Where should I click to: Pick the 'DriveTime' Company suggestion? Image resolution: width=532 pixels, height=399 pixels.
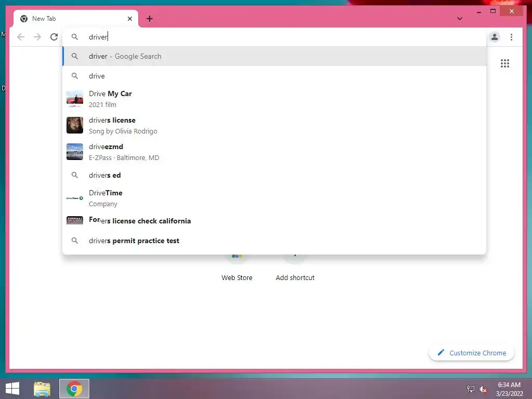(x=274, y=198)
